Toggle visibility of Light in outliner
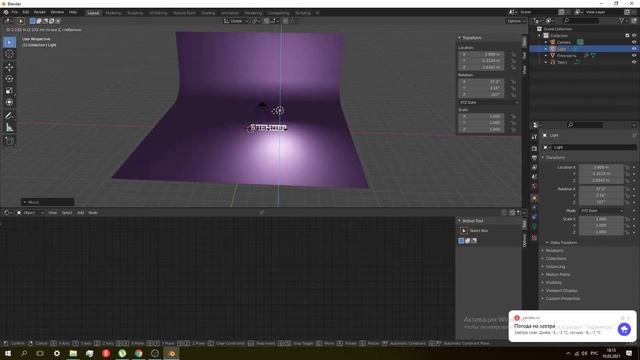Image resolution: width=640 pixels, height=360 pixels. coord(634,49)
